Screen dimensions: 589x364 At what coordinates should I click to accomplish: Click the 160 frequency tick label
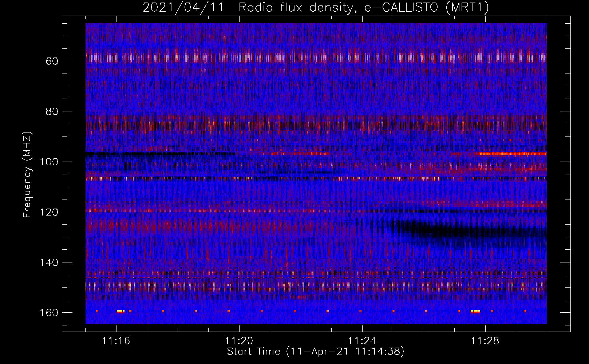coord(49,313)
